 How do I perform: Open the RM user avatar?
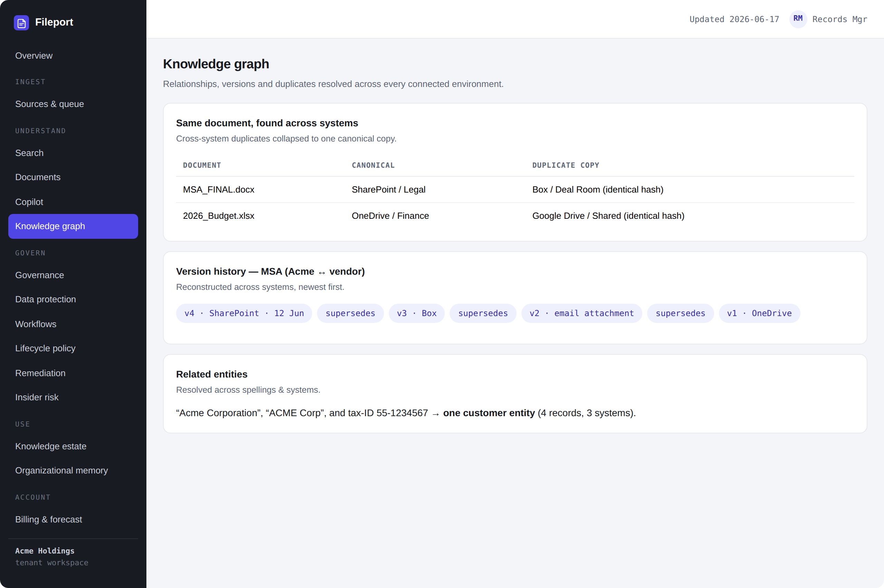tap(798, 19)
